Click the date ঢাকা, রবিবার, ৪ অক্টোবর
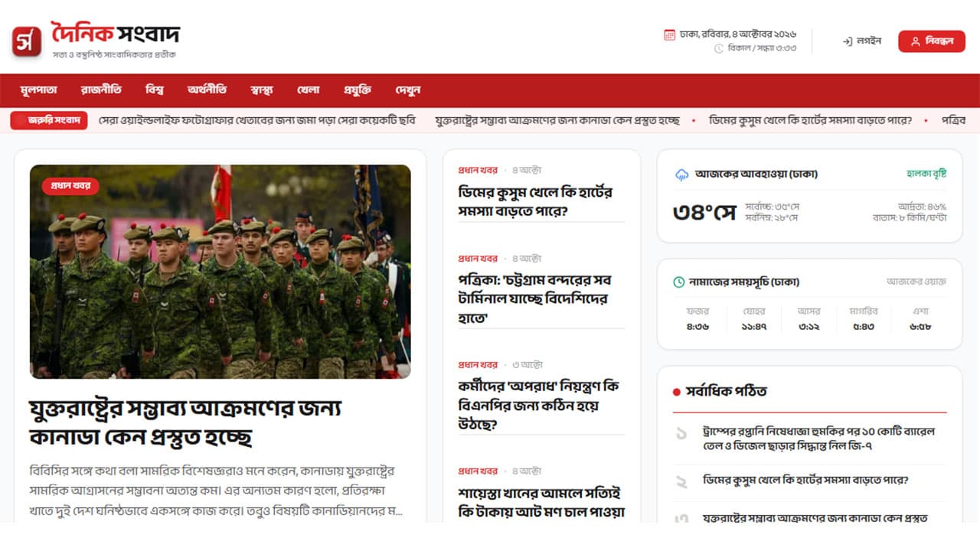 coord(739,34)
